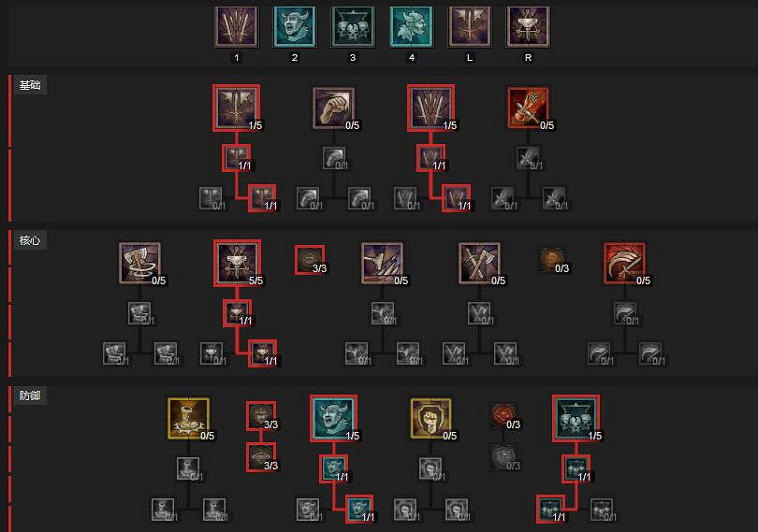Screen dimensions: 758x532
Task: Select the left mouse skill slot L
Action: coord(470,26)
